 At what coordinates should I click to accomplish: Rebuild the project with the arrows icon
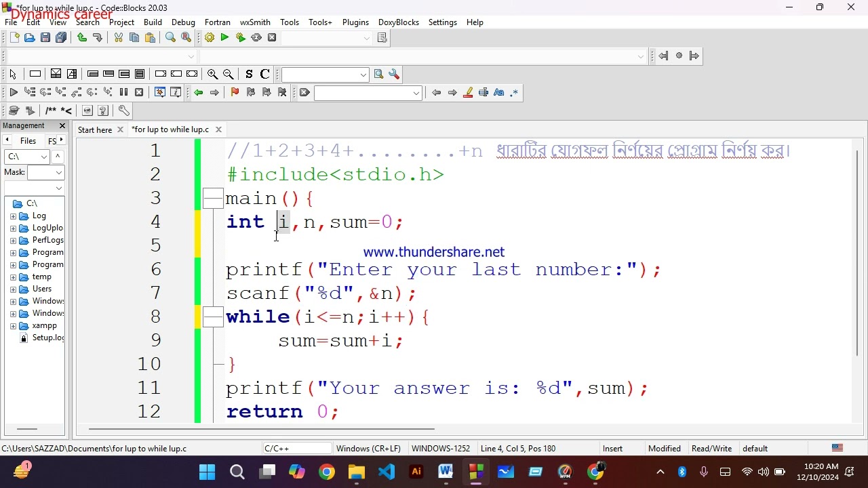point(256,38)
